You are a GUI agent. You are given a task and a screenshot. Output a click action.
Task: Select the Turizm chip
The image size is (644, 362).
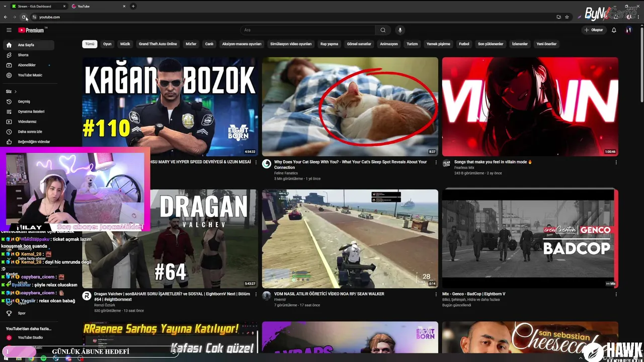pos(412,44)
